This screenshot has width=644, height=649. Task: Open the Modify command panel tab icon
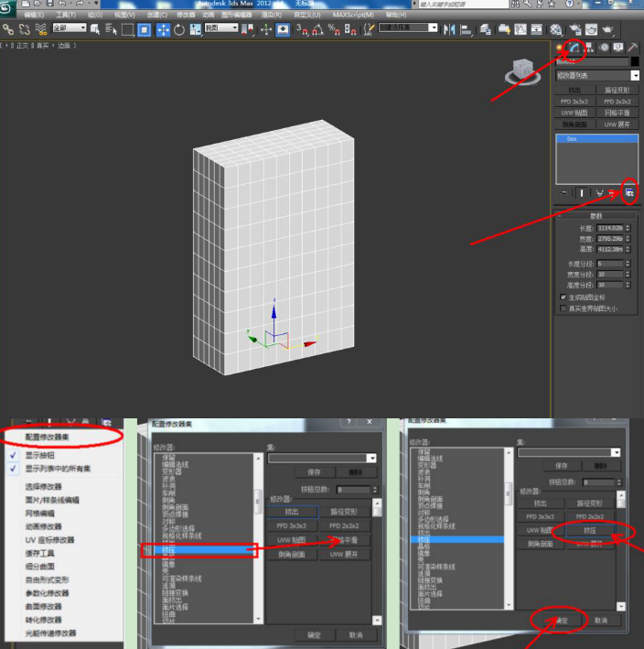point(574,48)
